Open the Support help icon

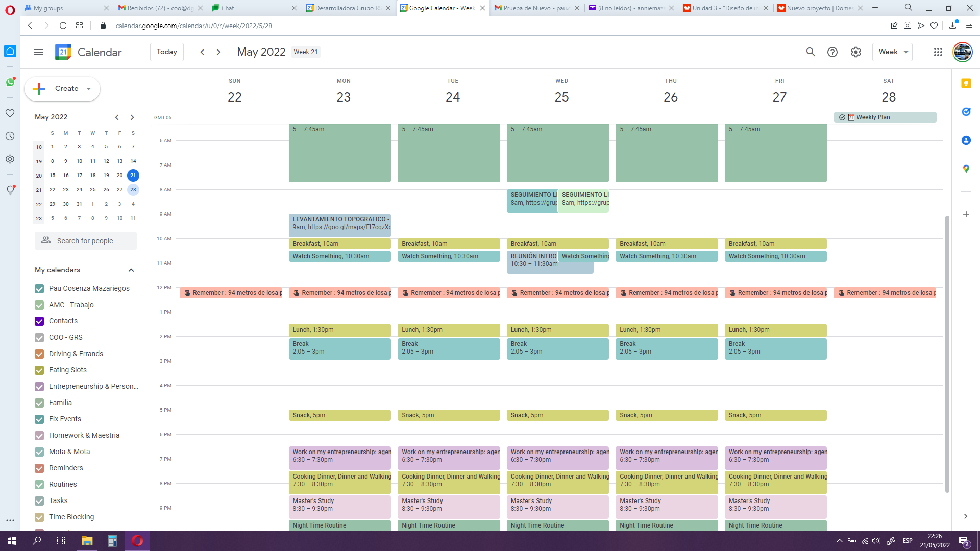tap(832, 52)
